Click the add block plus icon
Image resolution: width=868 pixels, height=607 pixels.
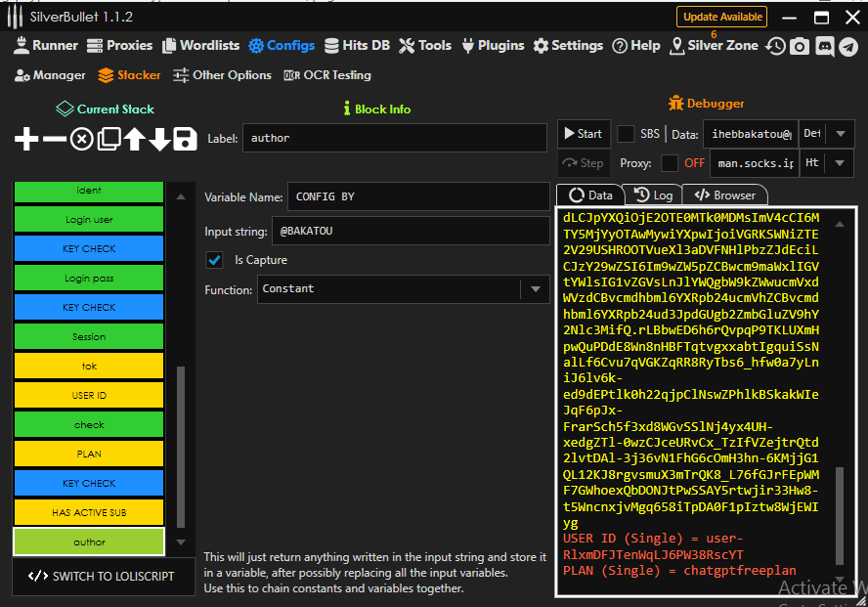[x=26, y=140]
